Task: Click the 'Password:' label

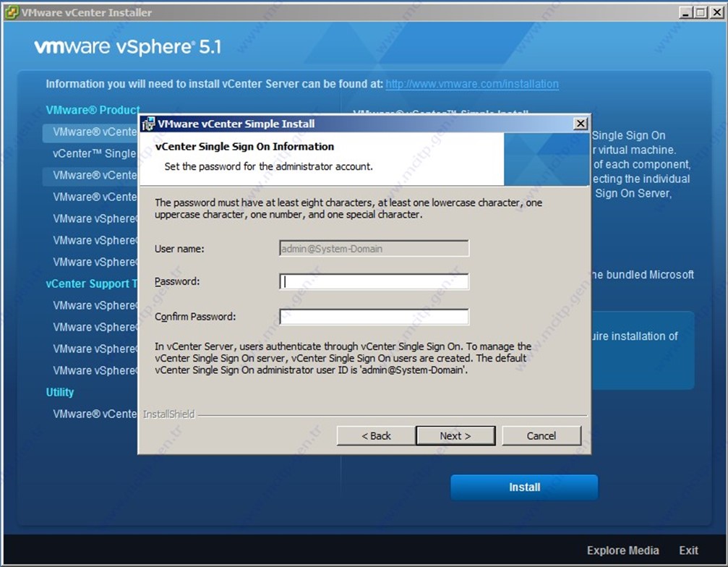Action: click(177, 281)
